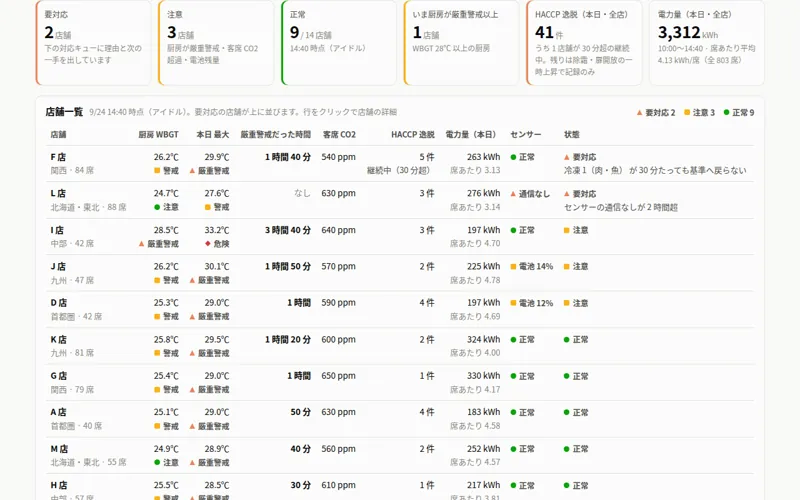Sort by the 厨房 WBGT column header
The image size is (800, 500).
pyautogui.click(x=159, y=135)
